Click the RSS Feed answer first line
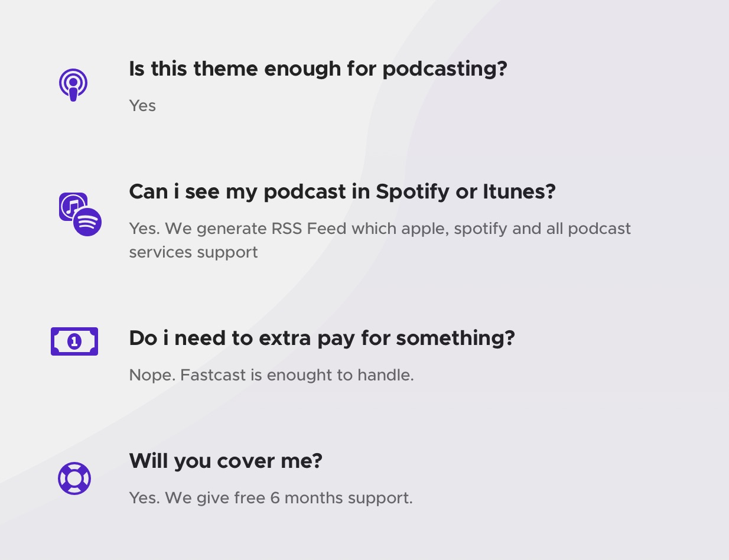Image resolution: width=729 pixels, height=560 pixels. (x=380, y=229)
